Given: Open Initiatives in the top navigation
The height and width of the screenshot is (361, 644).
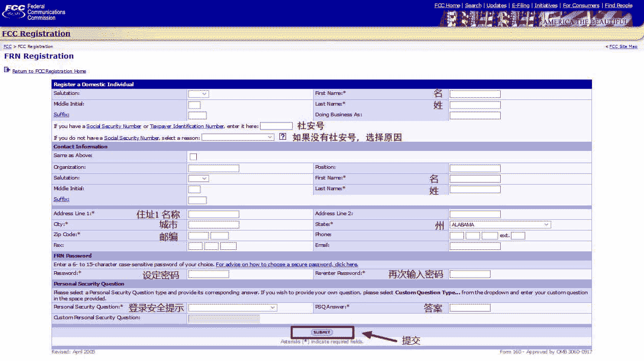Looking at the screenshot, I should tap(546, 6).
